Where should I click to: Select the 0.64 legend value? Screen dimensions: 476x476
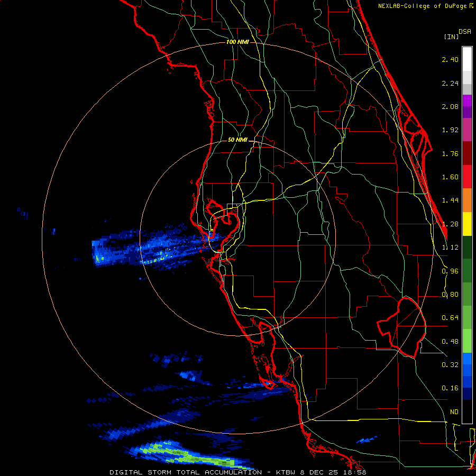point(450,318)
